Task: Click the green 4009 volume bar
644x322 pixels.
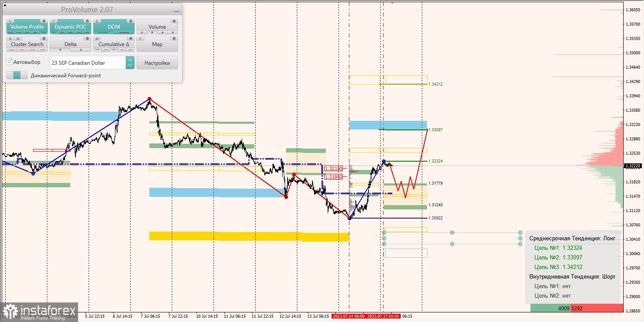Action: coord(550,308)
